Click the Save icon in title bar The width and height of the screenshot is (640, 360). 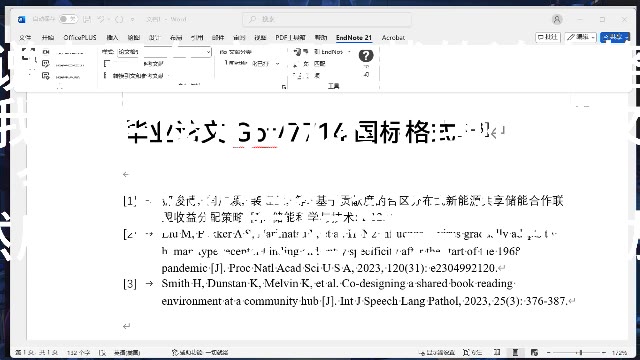tap(87, 19)
